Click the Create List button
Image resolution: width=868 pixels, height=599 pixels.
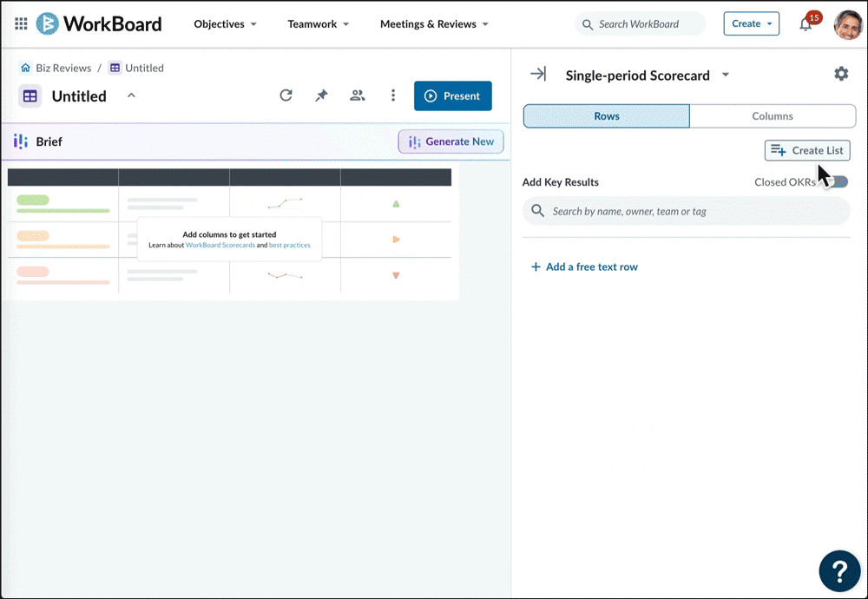point(807,150)
